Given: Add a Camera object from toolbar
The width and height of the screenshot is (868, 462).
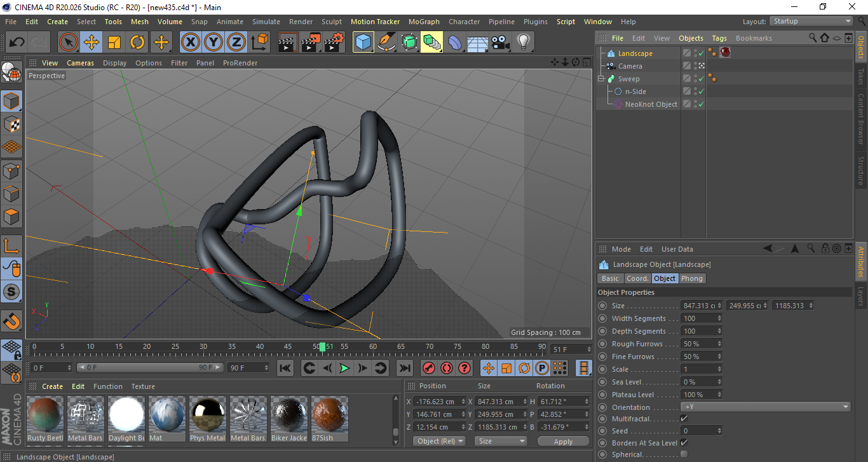Looking at the screenshot, I should (501, 43).
